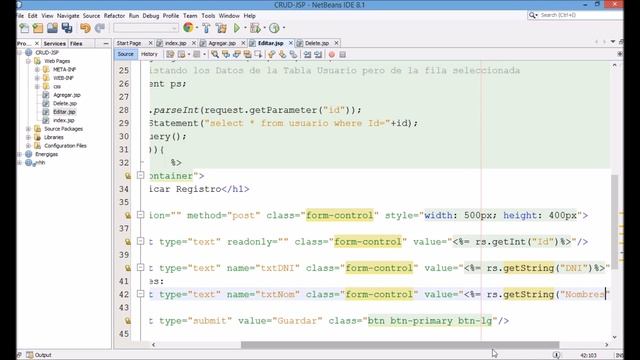Switch to index.jsp editor tab
The height and width of the screenshot is (360, 640).
(176, 43)
